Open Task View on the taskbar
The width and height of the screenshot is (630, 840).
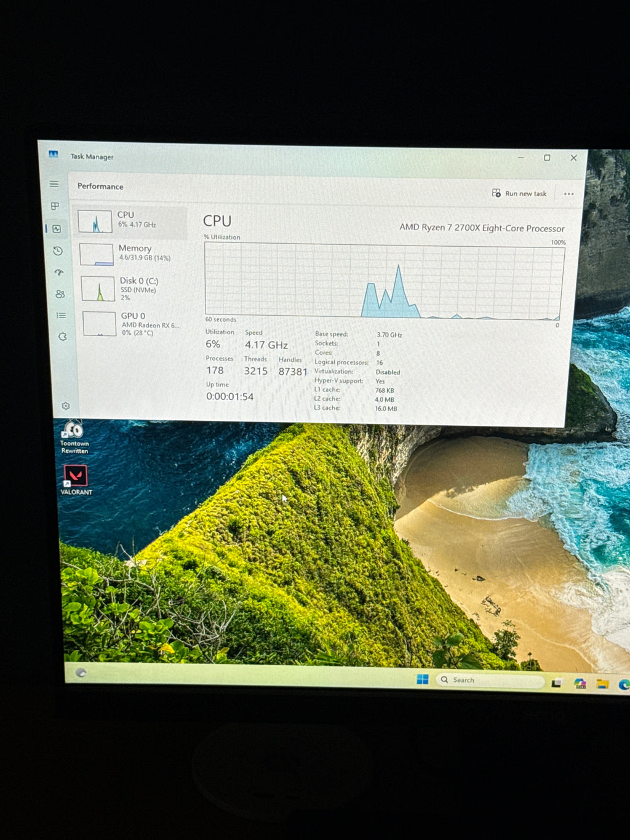557,682
